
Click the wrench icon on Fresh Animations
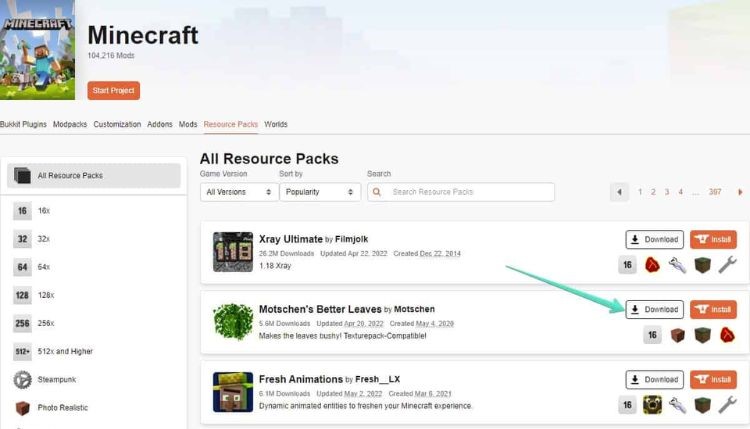click(728, 405)
